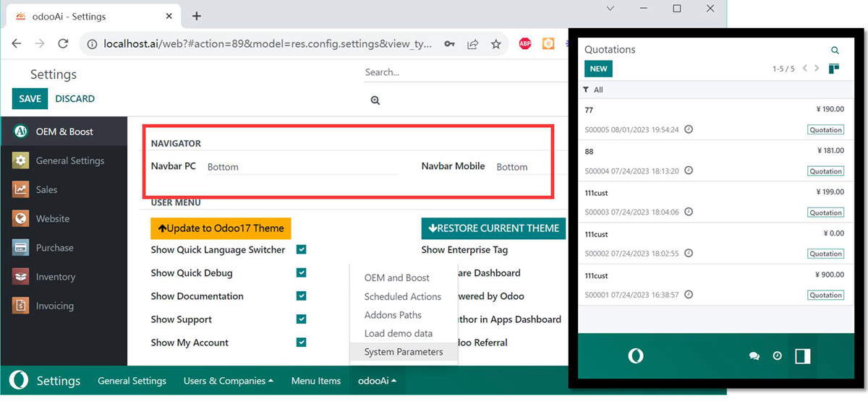This screenshot has width=868, height=401.
Task: Toggle Show Quick Language Switcher checkbox
Action: coord(302,249)
